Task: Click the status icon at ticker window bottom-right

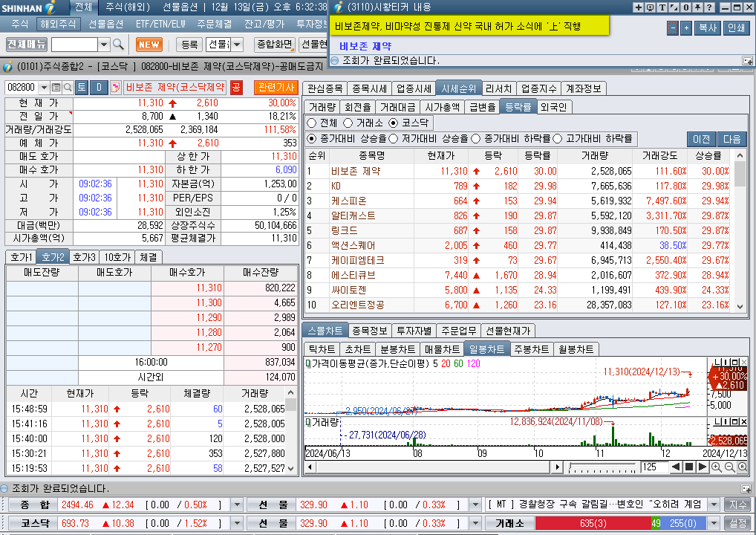Action: (747, 61)
